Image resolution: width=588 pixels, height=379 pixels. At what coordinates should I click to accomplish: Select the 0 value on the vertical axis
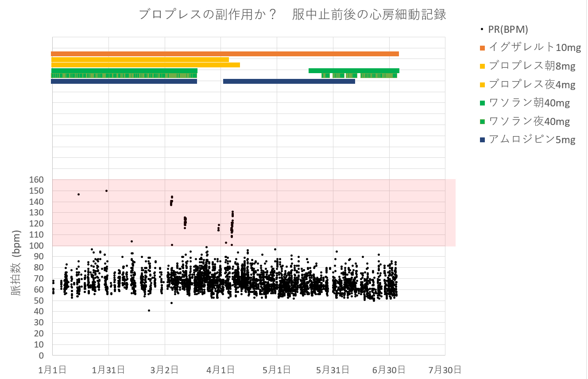tap(41, 356)
